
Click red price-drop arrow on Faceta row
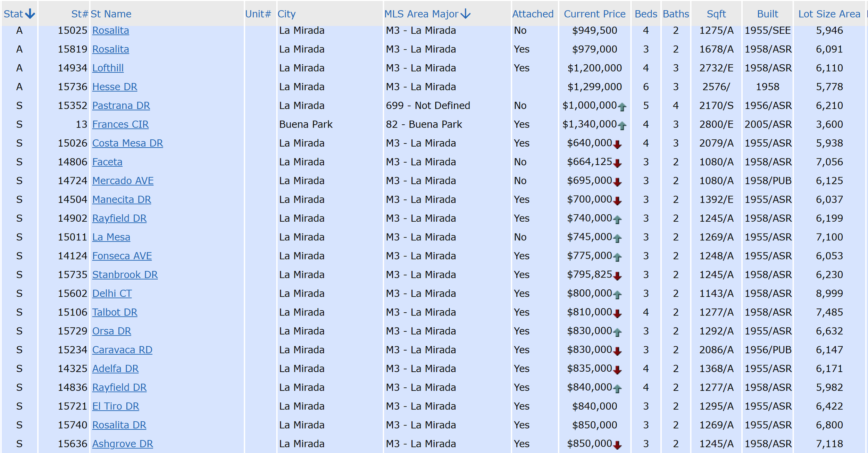tap(617, 163)
